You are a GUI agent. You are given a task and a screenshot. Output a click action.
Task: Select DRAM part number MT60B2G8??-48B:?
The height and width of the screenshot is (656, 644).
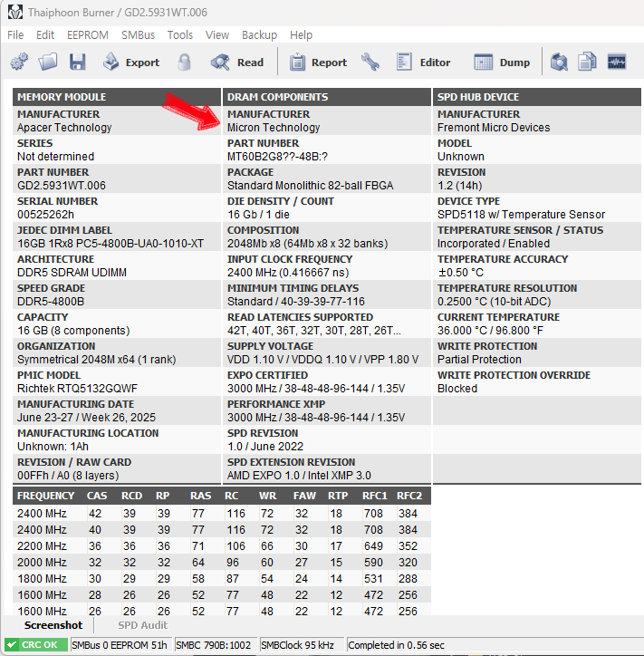click(278, 157)
